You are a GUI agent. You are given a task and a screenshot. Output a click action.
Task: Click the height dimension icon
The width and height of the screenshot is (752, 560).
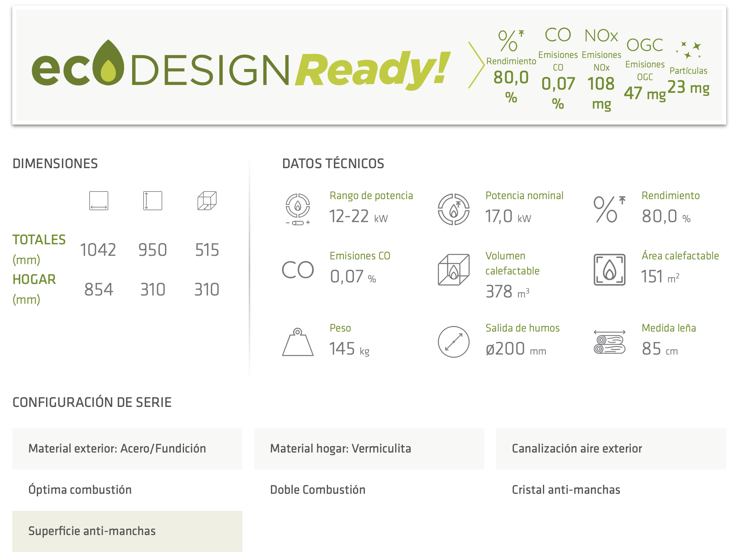click(152, 201)
